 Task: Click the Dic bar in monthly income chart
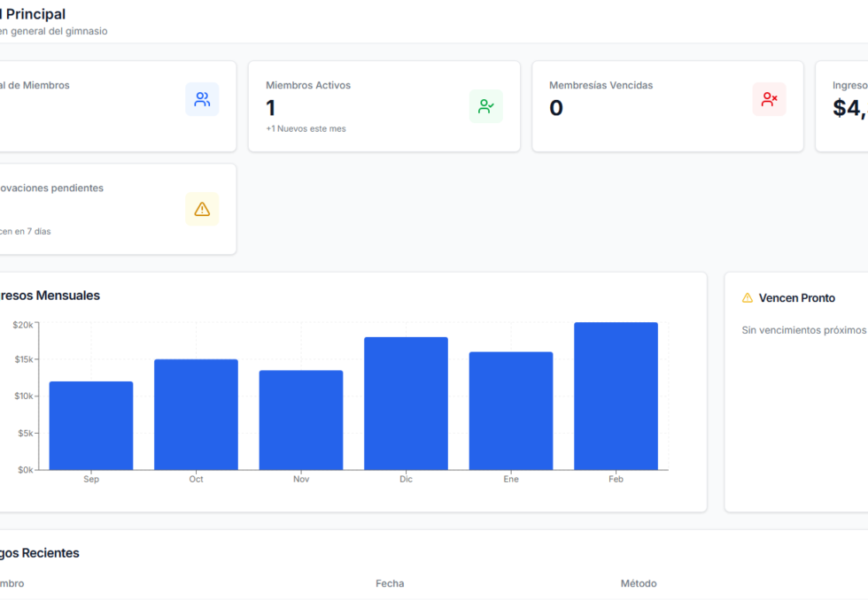click(406, 404)
